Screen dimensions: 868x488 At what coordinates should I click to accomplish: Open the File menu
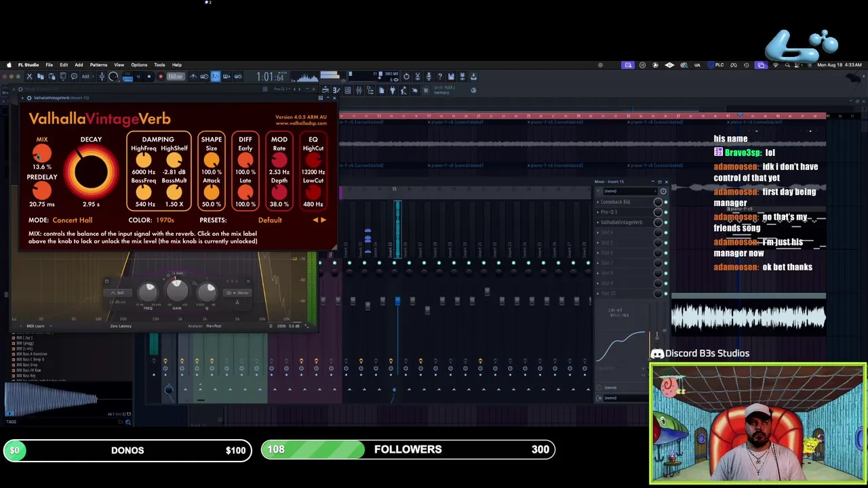click(x=49, y=65)
